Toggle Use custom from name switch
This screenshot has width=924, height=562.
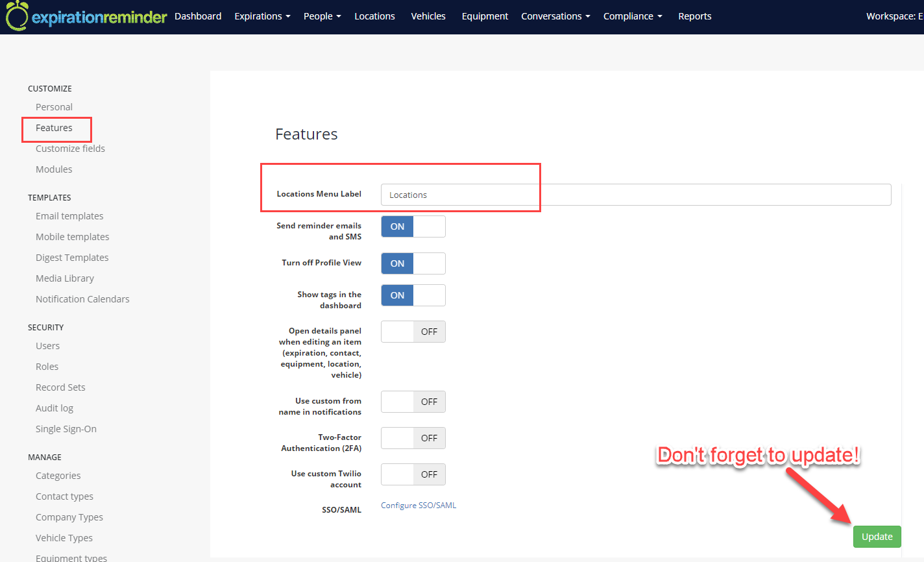click(413, 402)
